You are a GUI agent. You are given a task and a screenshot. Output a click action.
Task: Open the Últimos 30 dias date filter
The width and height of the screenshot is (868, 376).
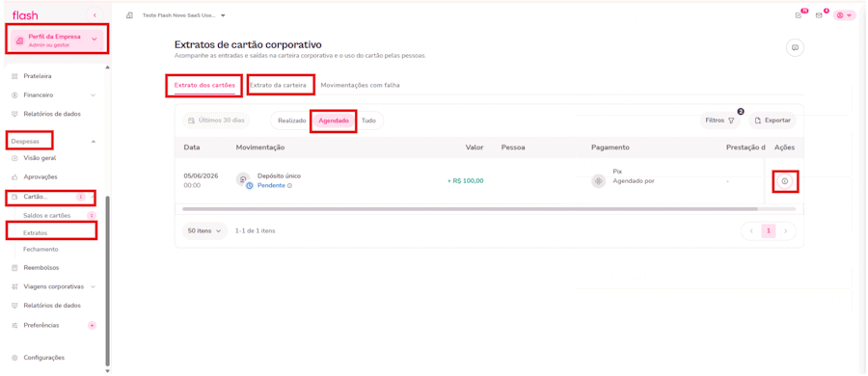[216, 121]
